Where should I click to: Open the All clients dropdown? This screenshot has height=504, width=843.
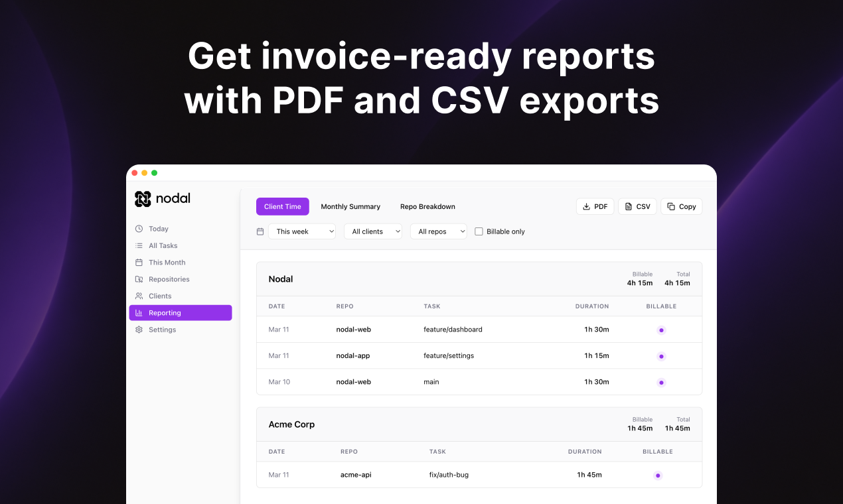point(373,231)
